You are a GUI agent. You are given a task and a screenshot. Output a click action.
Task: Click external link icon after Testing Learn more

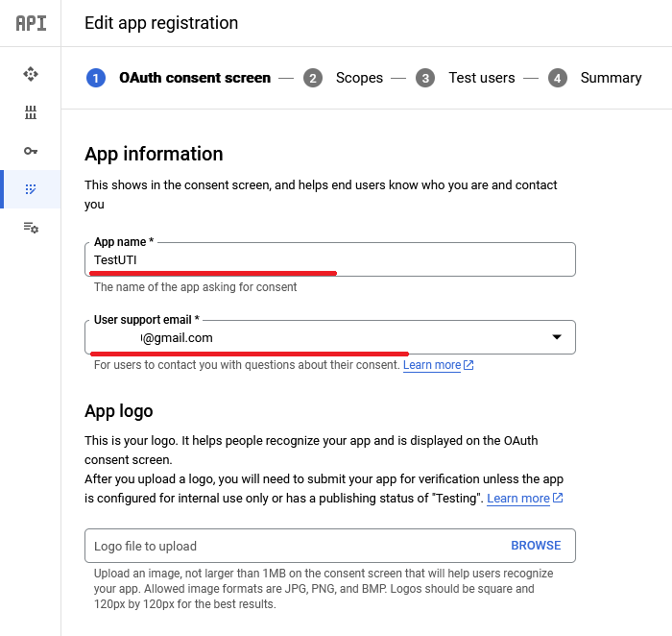click(x=558, y=498)
